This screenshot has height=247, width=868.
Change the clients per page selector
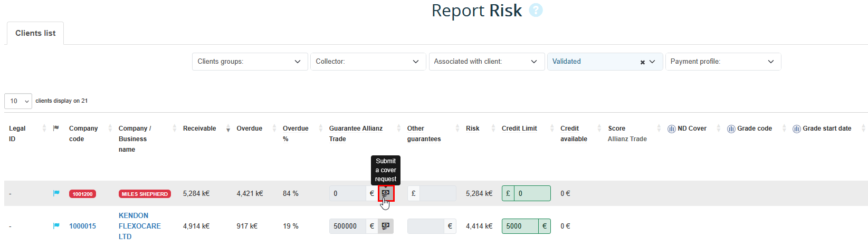coord(18,101)
